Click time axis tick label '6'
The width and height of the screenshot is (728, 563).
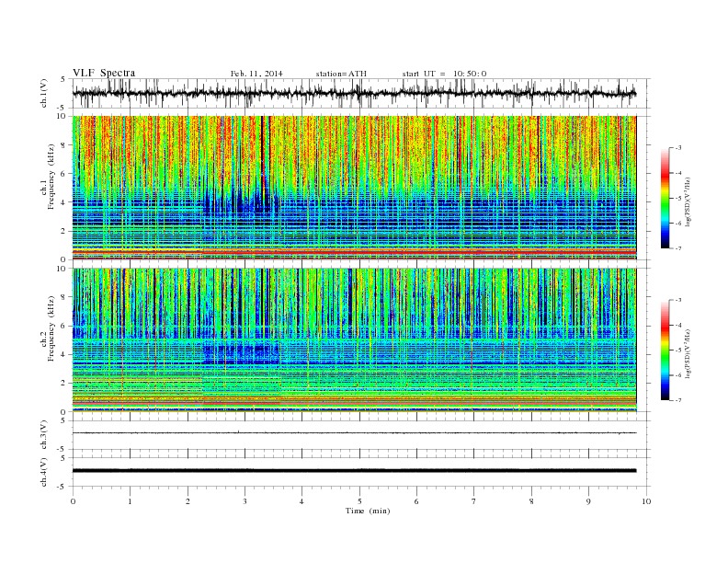coord(417,501)
